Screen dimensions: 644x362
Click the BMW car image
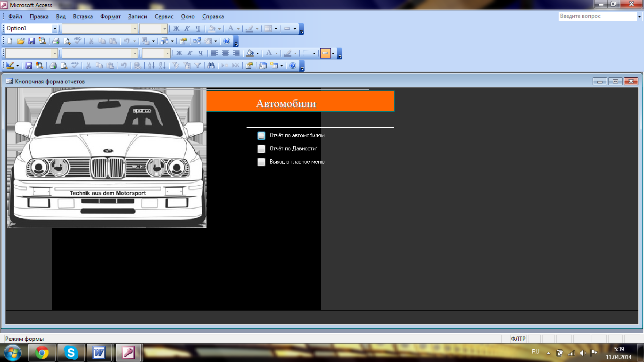click(107, 158)
